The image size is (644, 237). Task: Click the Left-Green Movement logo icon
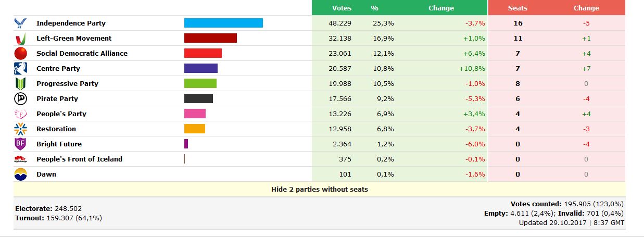click(20, 39)
